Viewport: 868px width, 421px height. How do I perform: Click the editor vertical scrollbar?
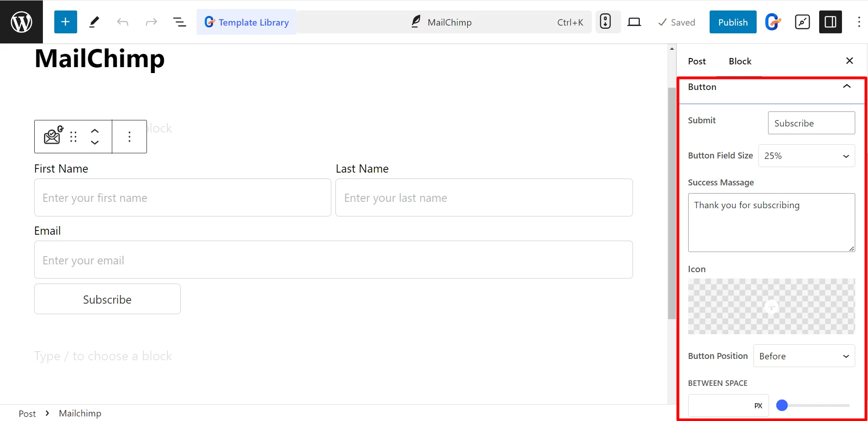click(x=671, y=203)
